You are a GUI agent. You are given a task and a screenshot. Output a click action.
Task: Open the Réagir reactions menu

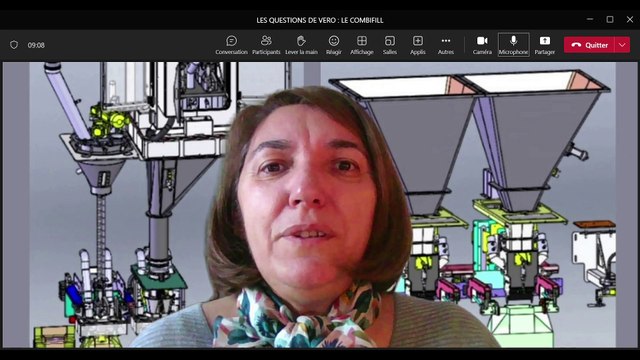(334, 45)
